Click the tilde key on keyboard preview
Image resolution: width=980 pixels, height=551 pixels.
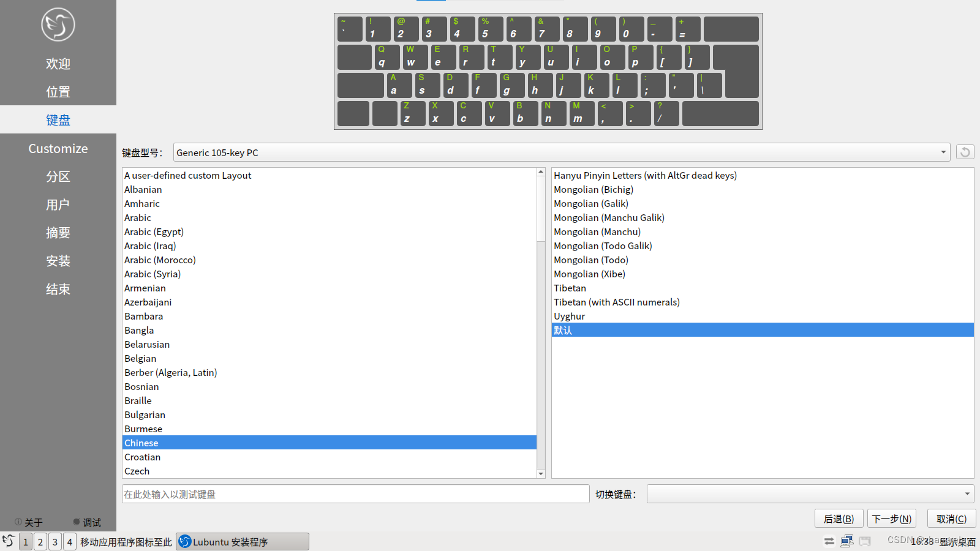pos(350,29)
